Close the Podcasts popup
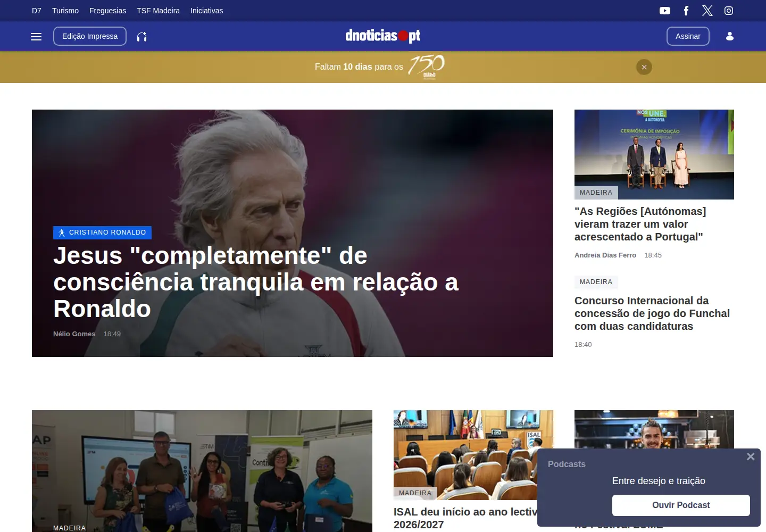Viewport: 766px width, 532px height. [751, 456]
